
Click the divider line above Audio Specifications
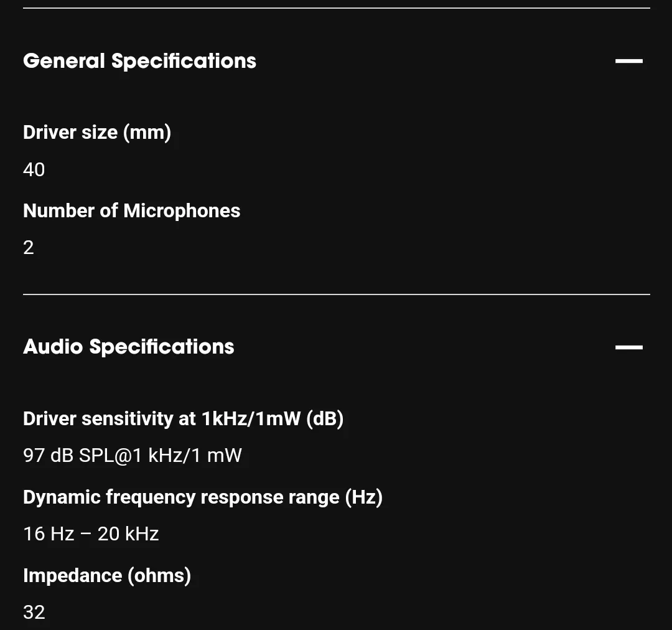pyautogui.click(x=337, y=294)
